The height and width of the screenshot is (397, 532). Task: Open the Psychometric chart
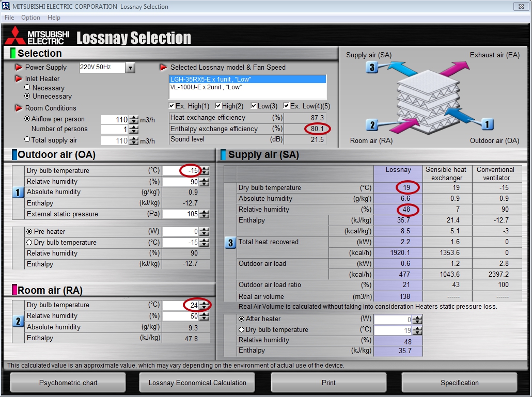pyautogui.click(x=68, y=383)
